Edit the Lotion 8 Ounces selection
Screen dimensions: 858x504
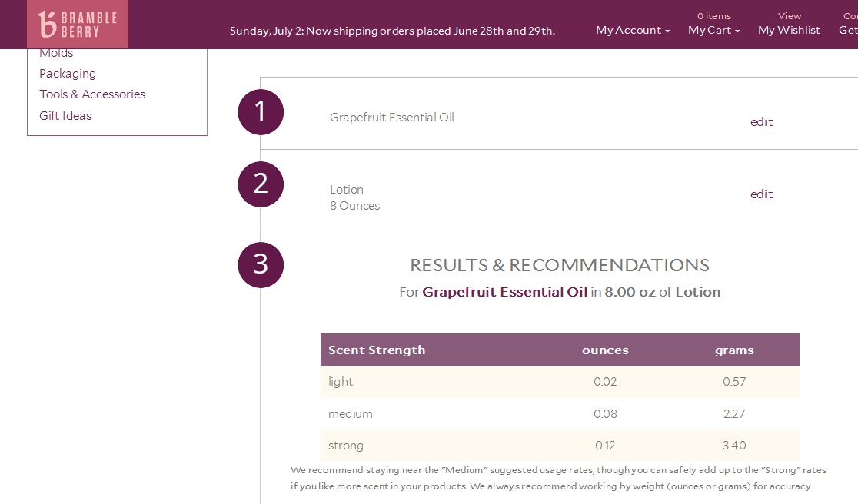point(761,194)
